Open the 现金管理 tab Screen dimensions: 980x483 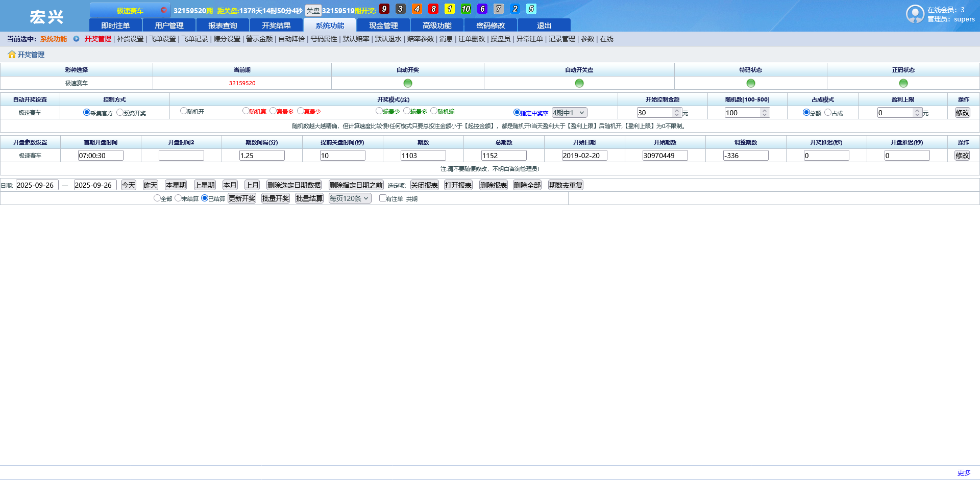[383, 26]
